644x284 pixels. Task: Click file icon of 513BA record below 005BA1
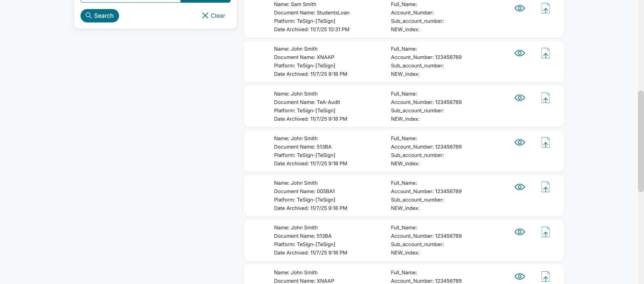pos(546,232)
